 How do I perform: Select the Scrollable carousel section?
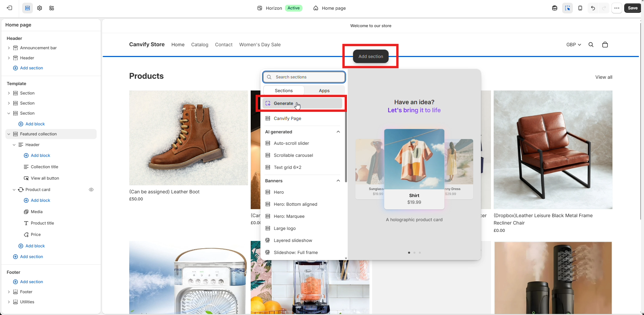[302, 155]
